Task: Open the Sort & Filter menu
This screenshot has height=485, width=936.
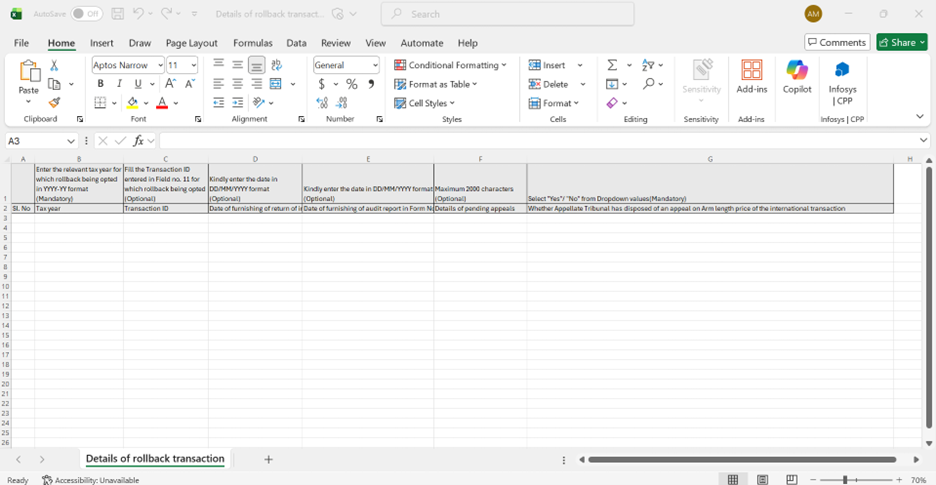Action: [x=648, y=65]
